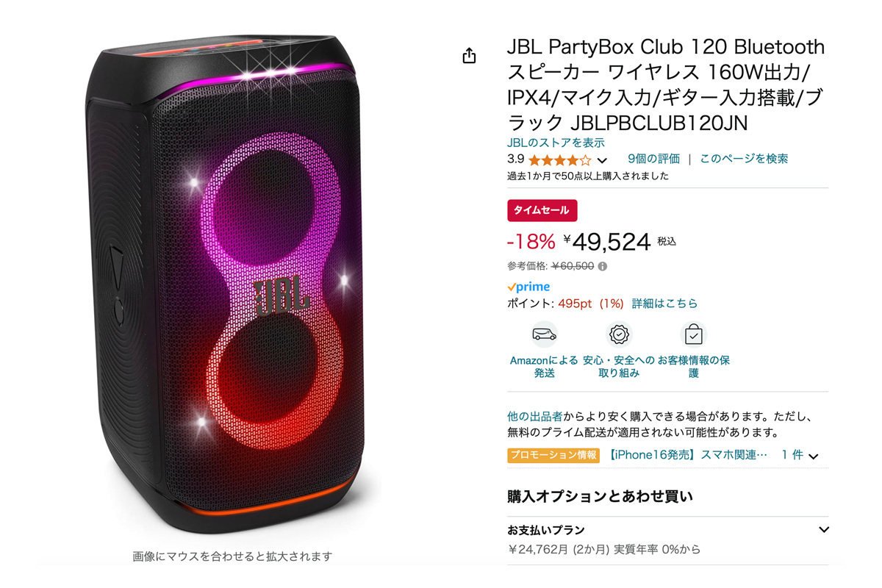Click the タイムセール badge
Image resolution: width=882 pixels, height=588 pixels.
[542, 210]
